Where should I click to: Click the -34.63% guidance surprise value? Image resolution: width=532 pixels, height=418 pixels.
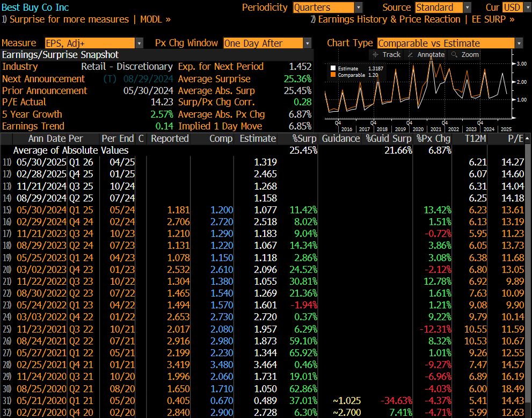pos(396,401)
